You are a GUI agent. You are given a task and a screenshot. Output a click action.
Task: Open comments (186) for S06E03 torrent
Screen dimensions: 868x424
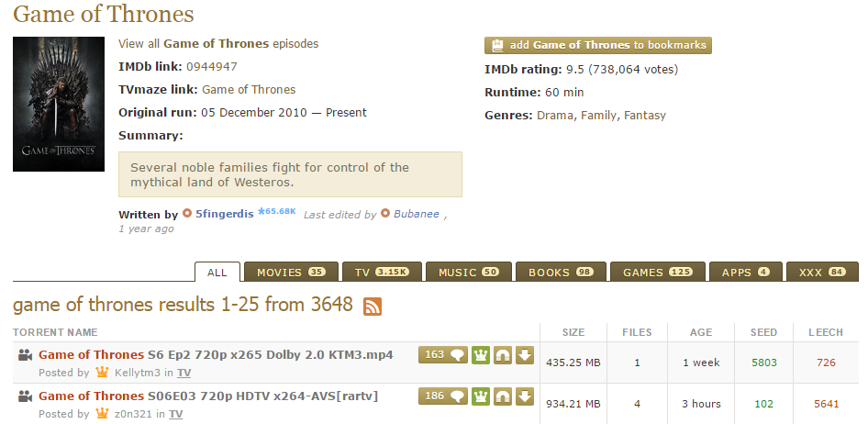[x=443, y=396]
